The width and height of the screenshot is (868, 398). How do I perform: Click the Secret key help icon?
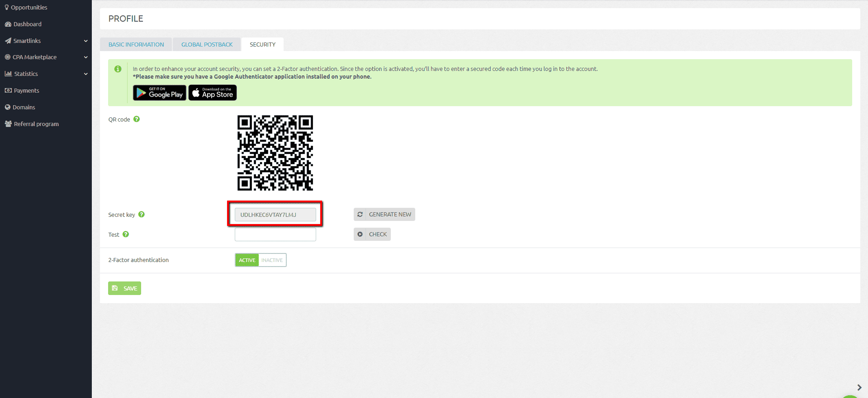(x=142, y=215)
